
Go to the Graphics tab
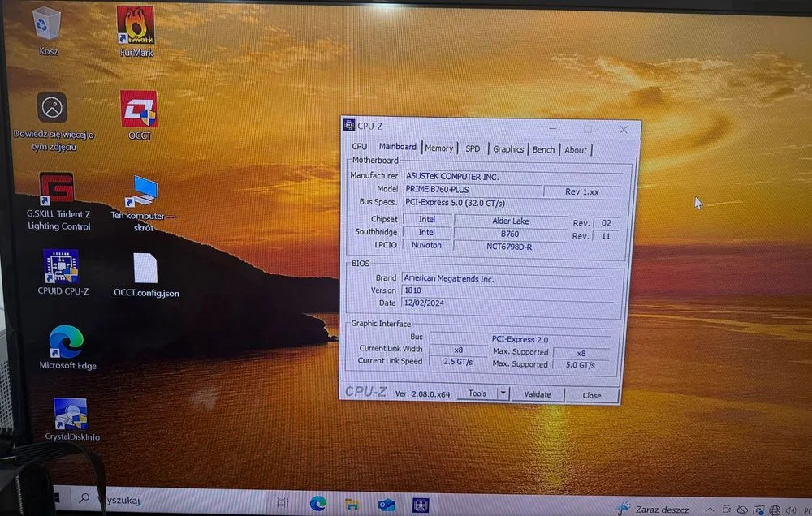[x=508, y=149]
